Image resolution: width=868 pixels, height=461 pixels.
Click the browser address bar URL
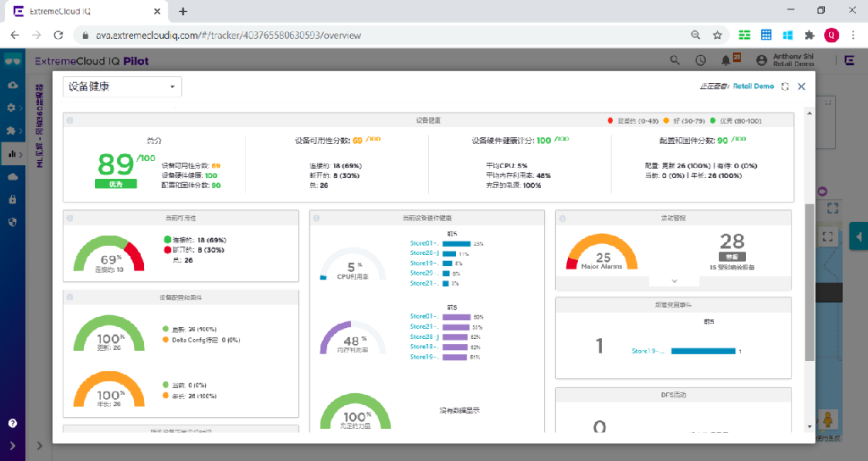229,36
